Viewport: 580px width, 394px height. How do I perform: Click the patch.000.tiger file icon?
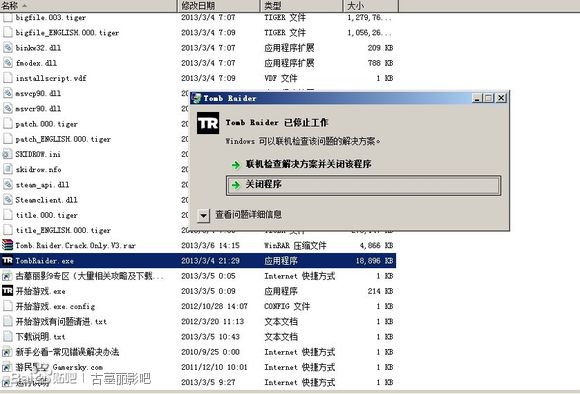(x=7, y=124)
